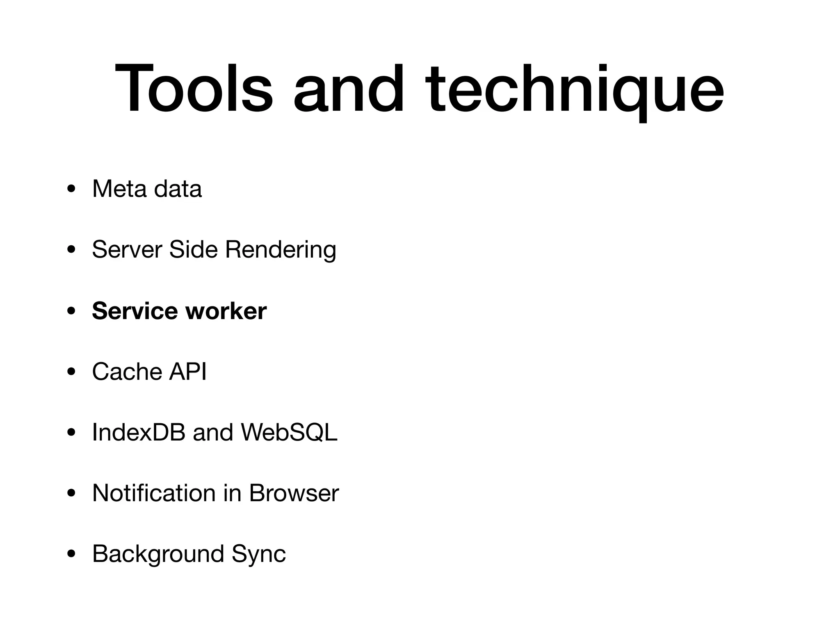Screen dimensions: 840x630
Task: Click the word 'IndexDB' in the list
Action: tap(139, 432)
